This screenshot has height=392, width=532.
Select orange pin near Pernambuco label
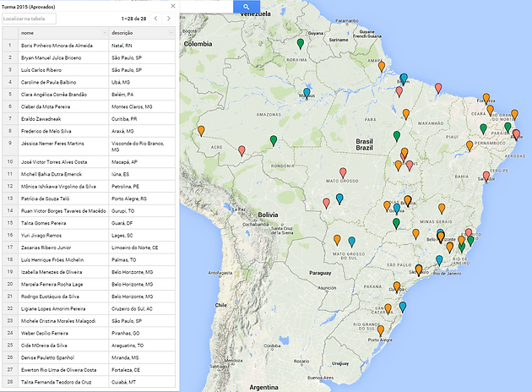point(470,146)
